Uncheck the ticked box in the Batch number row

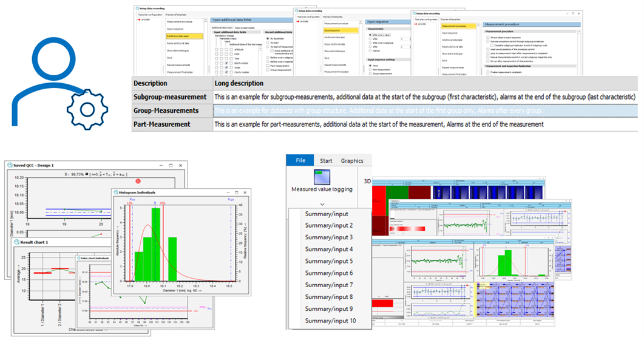tap(227, 63)
